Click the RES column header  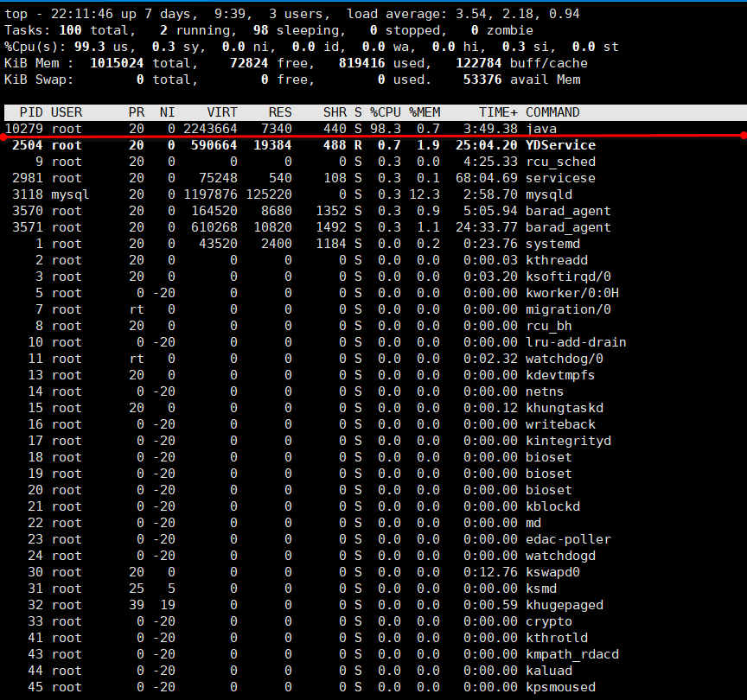click(280, 112)
